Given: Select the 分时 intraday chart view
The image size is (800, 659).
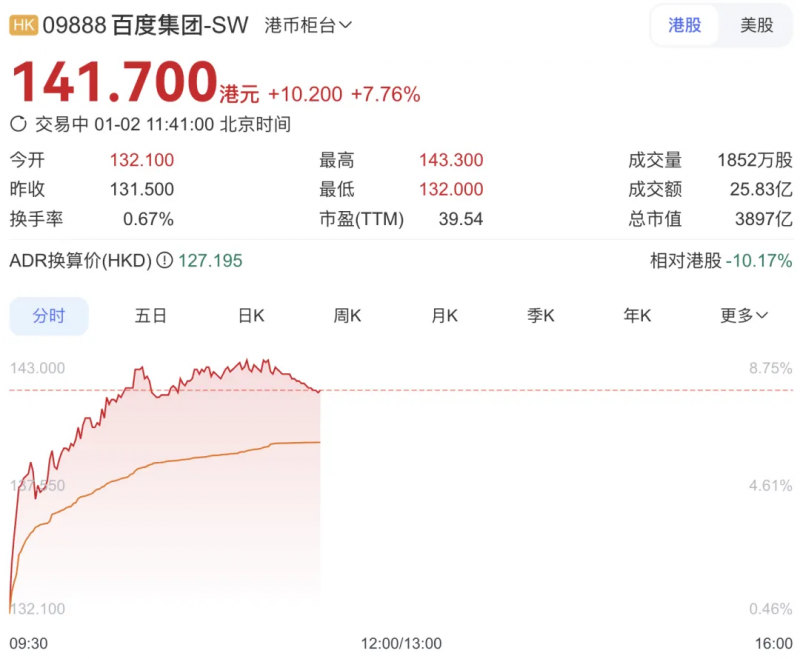Looking at the screenshot, I should click(48, 315).
